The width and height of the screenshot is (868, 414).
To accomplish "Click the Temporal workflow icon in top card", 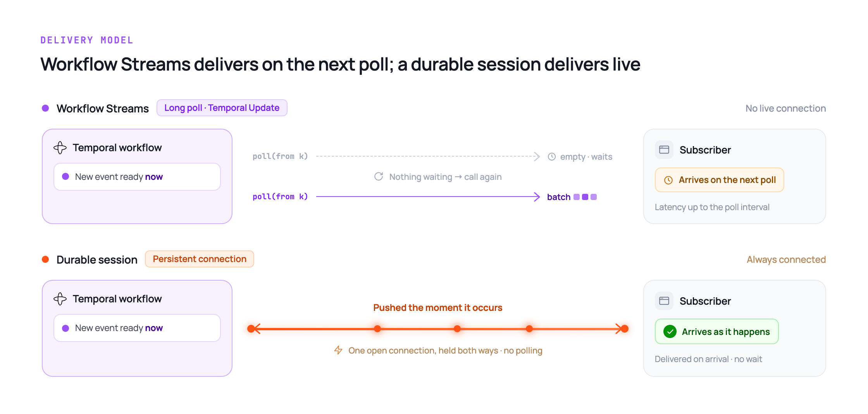I will point(60,148).
